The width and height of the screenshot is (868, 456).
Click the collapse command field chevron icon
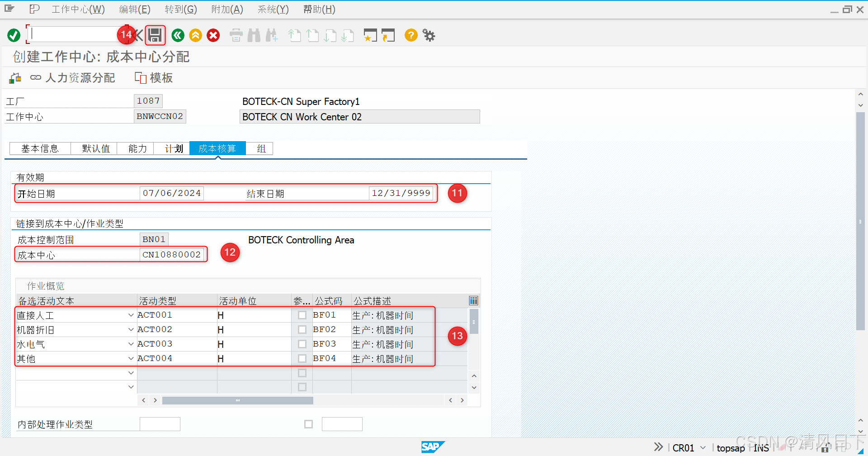[x=138, y=35]
